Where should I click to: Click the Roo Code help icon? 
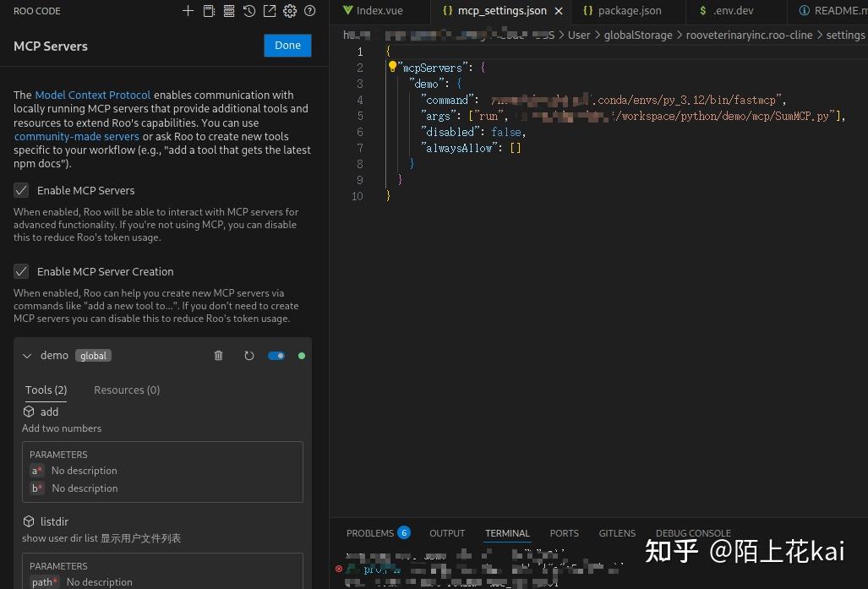[x=309, y=11]
